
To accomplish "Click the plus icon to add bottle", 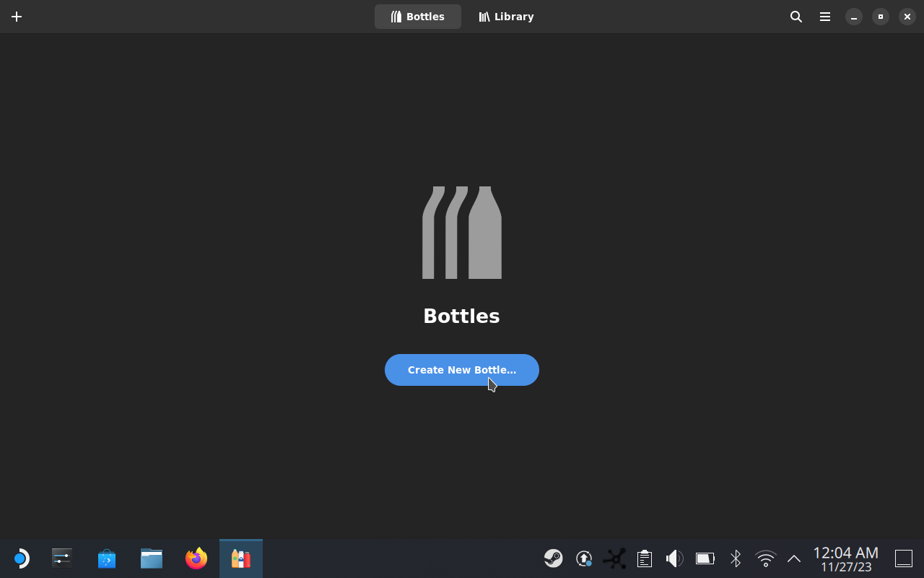I will (x=17, y=17).
